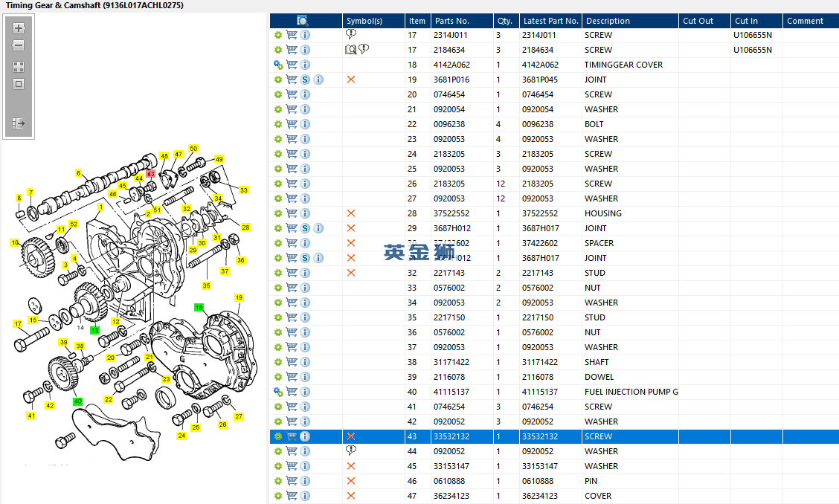The width and height of the screenshot is (839, 504).
Task: Click Cut In value U106655N for 2314J011
Action: (752, 35)
